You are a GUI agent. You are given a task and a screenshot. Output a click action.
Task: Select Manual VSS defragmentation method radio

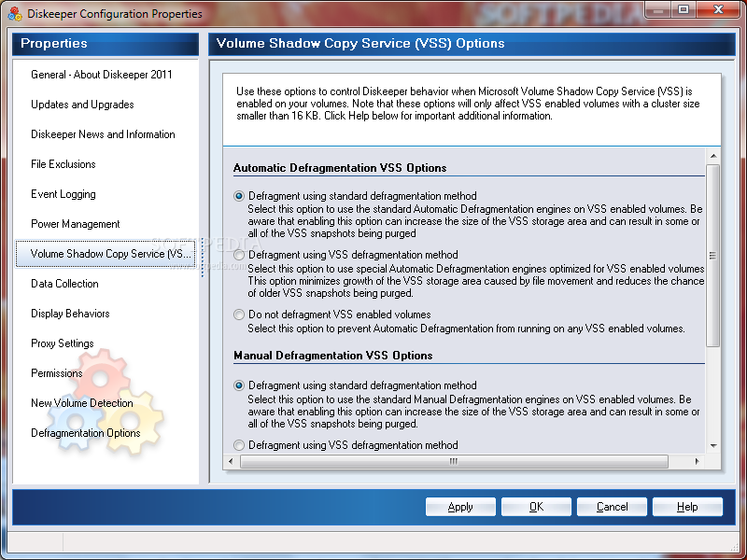tap(239, 445)
